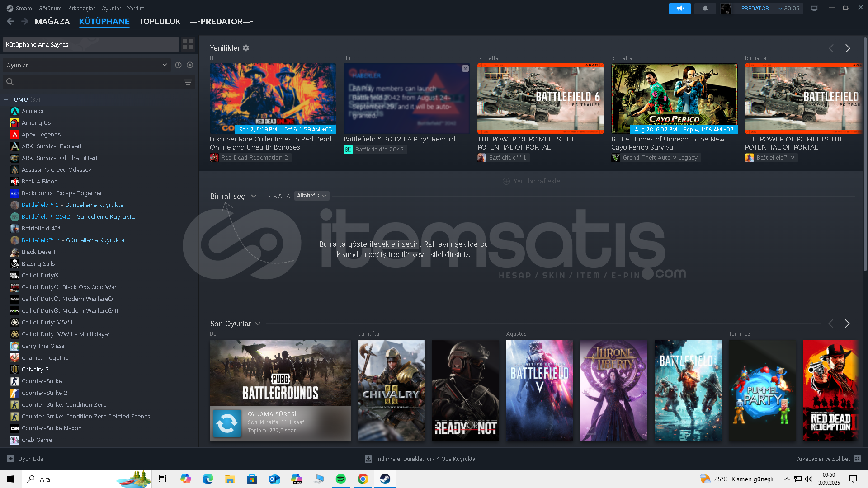This screenshot has width=868, height=488.
Task: Open Yenilikler settings gear
Action: pos(246,48)
